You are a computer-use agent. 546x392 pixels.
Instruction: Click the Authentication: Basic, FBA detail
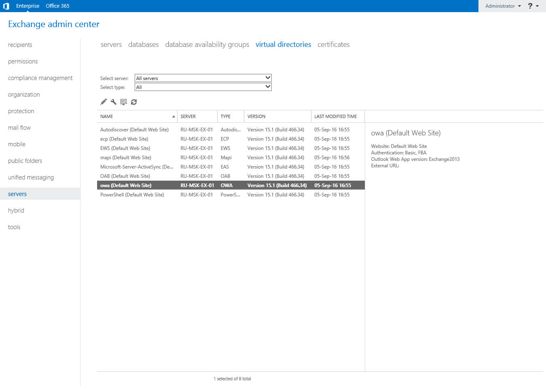[399, 153]
